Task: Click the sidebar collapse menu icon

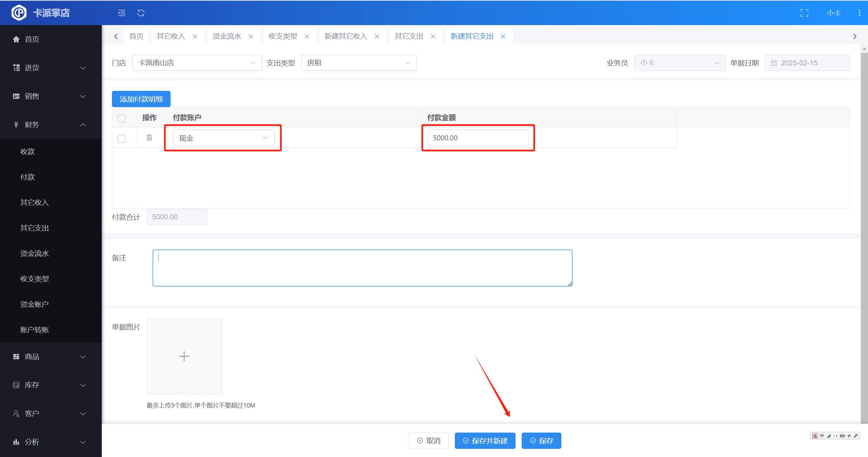Action: [x=121, y=13]
